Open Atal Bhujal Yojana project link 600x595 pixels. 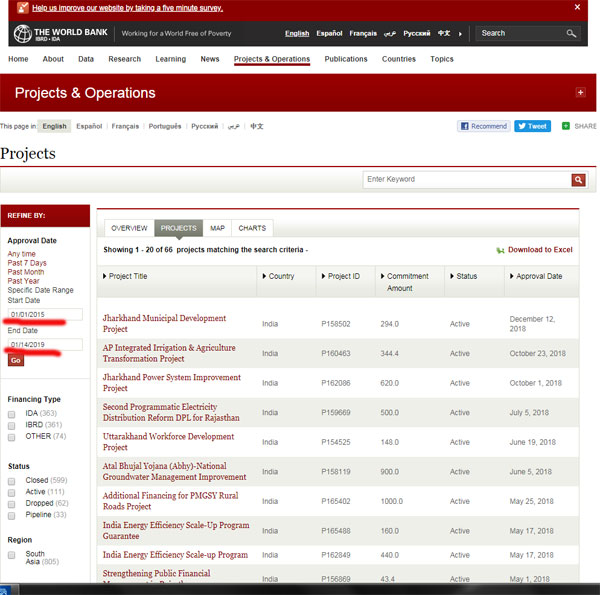click(174, 471)
